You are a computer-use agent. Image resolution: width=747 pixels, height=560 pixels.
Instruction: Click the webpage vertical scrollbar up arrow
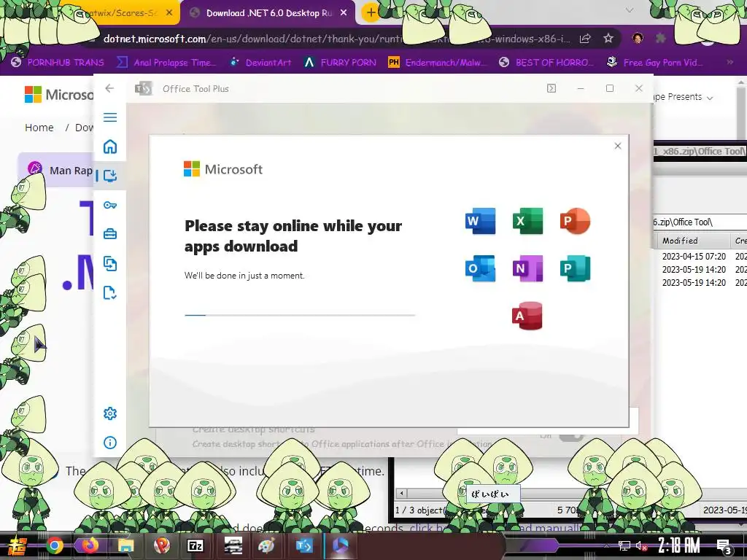click(741, 82)
